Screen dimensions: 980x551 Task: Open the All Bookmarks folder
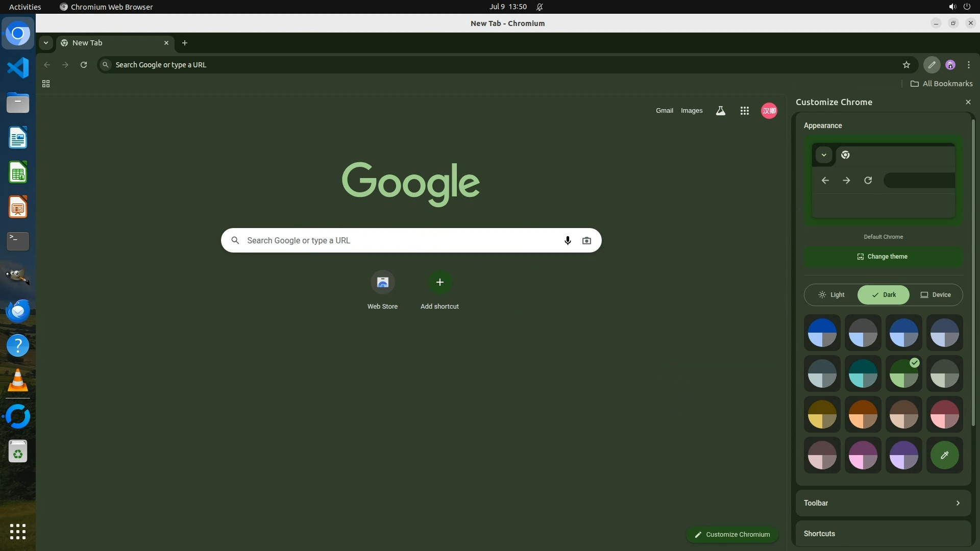click(x=941, y=84)
